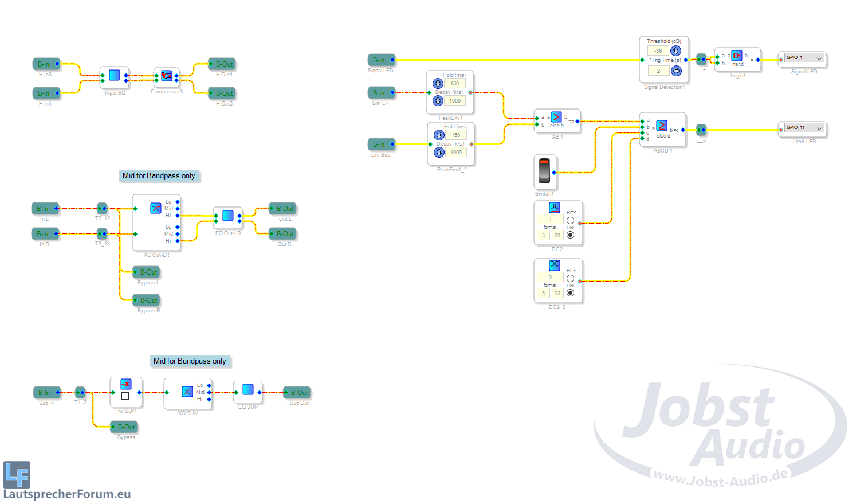Click the DC icon in DC2 block

coord(554,208)
